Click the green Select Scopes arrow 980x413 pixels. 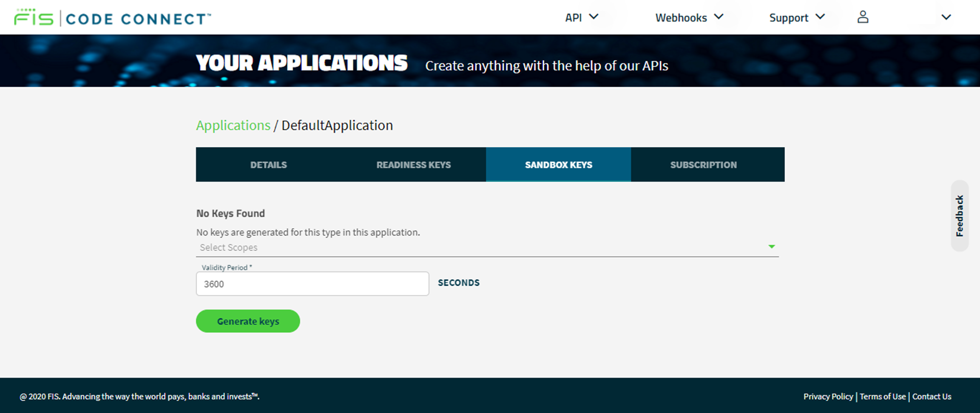[x=771, y=247]
